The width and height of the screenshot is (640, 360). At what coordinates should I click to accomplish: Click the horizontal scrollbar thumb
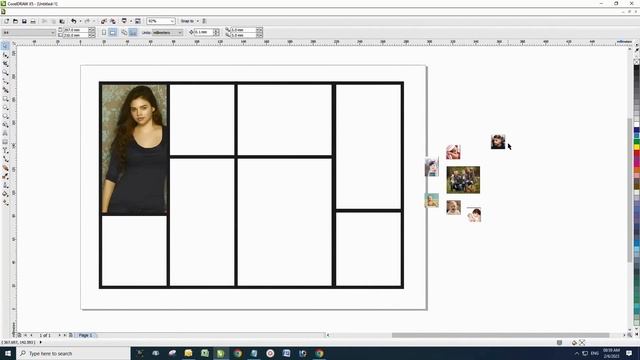pyautogui.click(x=500, y=335)
